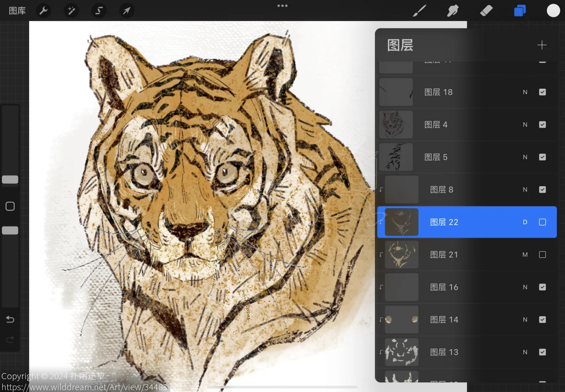Select 图层 5 stripes thumbnail
565x392 pixels.
point(396,157)
